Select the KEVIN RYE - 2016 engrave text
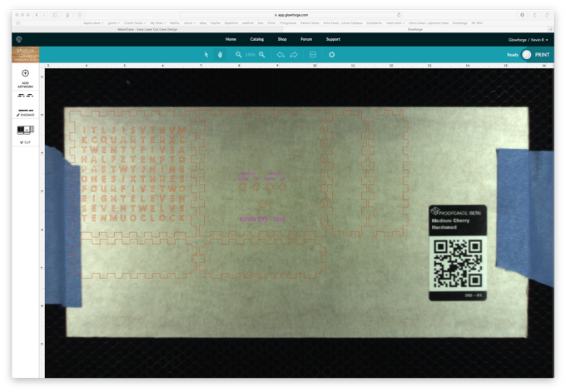This screenshot has height=392, width=566. click(262, 219)
